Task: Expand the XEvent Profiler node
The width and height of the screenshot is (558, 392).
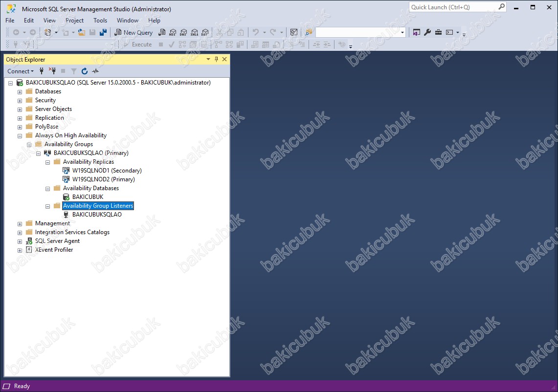Action: 20,250
